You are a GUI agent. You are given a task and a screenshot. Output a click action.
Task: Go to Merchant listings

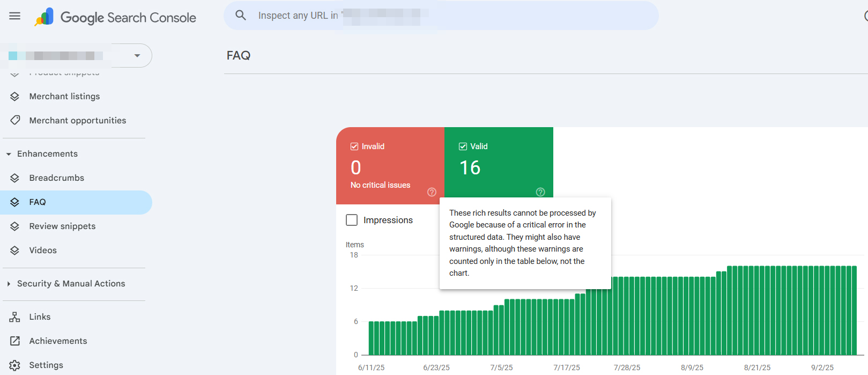tap(64, 97)
